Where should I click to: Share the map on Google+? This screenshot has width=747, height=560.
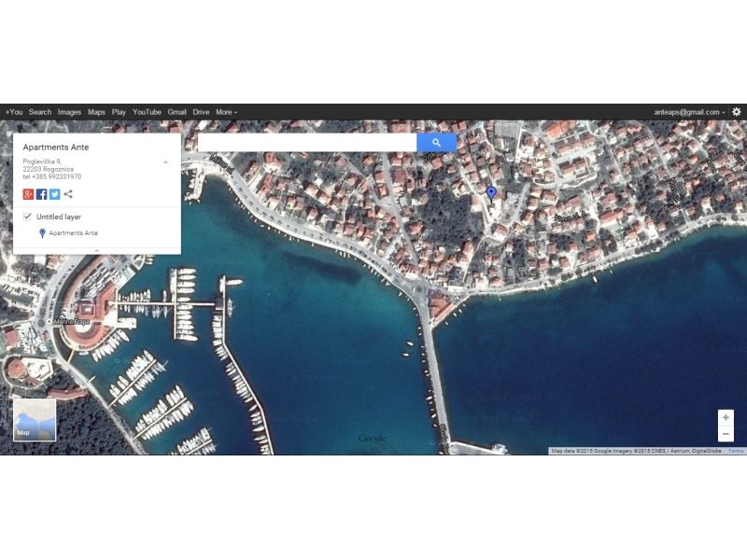pos(28,194)
